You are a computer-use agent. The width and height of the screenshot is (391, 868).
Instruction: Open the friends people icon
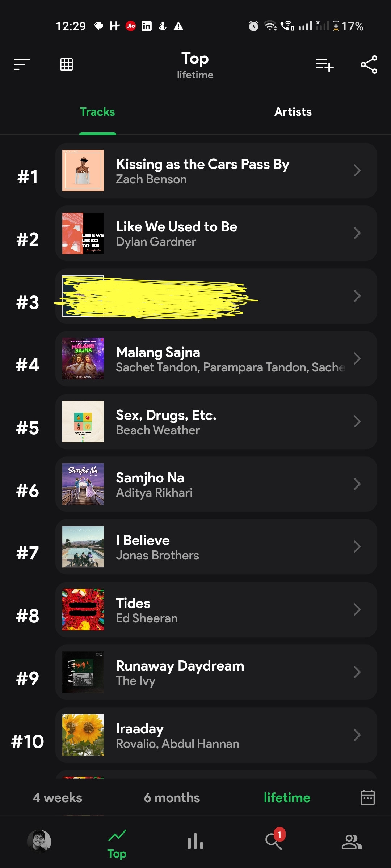pos(352,842)
